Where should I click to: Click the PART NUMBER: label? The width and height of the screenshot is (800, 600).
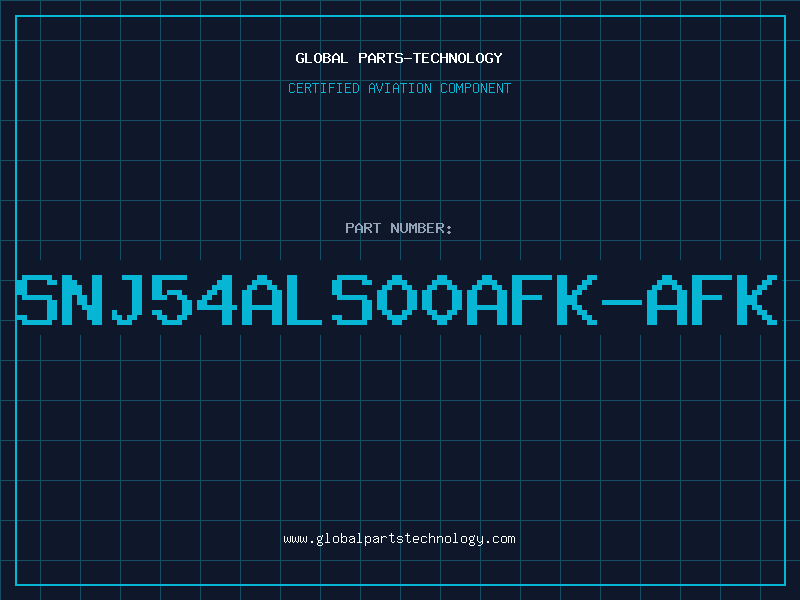coord(398,228)
